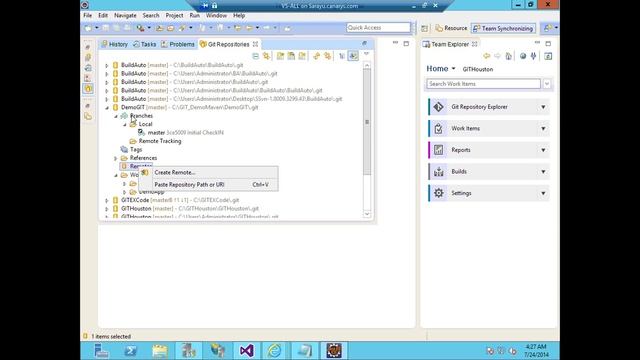Click the Add existing Git repository icon
This screenshot has width=640, height=360.
[x=280, y=56]
